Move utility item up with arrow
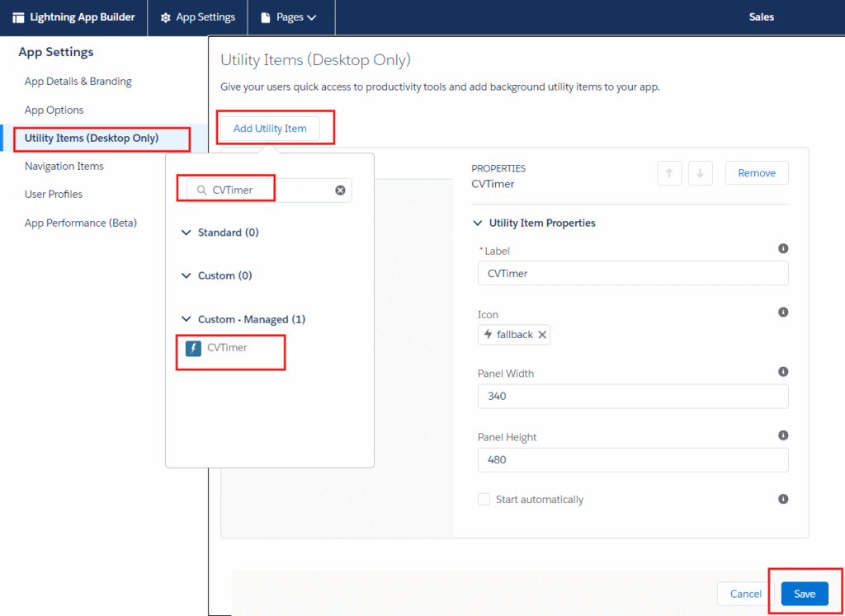The width and height of the screenshot is (845, 616). coord(668,173)
